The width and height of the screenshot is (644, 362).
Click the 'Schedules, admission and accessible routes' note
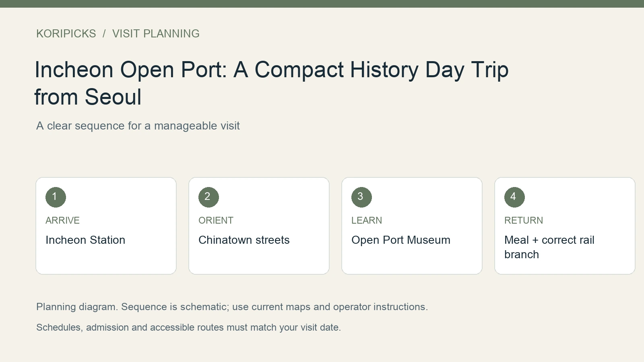tap(188, 327)
